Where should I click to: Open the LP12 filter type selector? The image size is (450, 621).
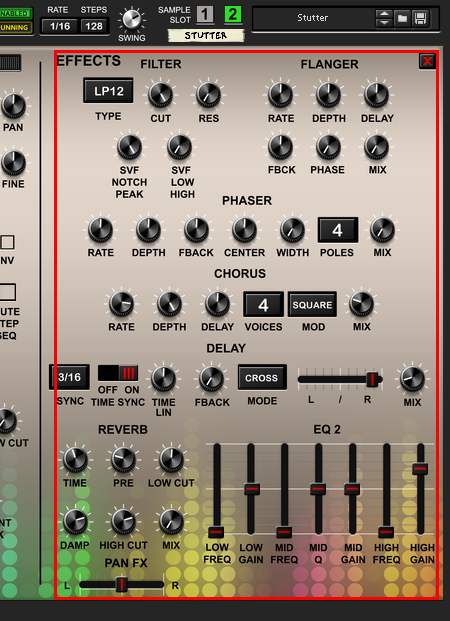pos(108,91)
